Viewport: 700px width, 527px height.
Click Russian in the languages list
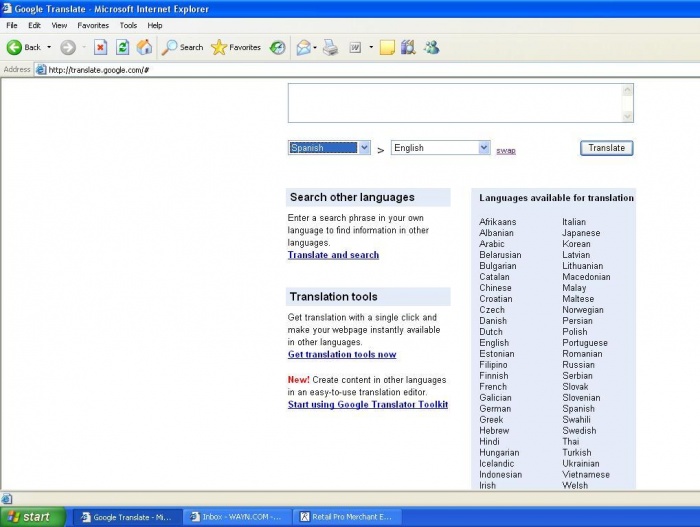tap(578, 365)
